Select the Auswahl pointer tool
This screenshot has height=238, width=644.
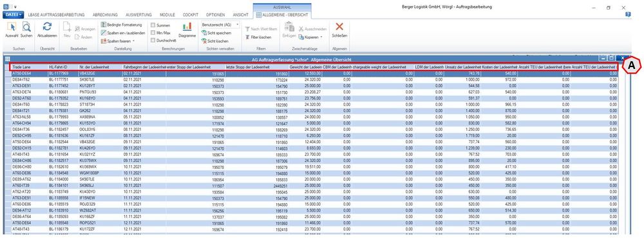coord(12,30)
